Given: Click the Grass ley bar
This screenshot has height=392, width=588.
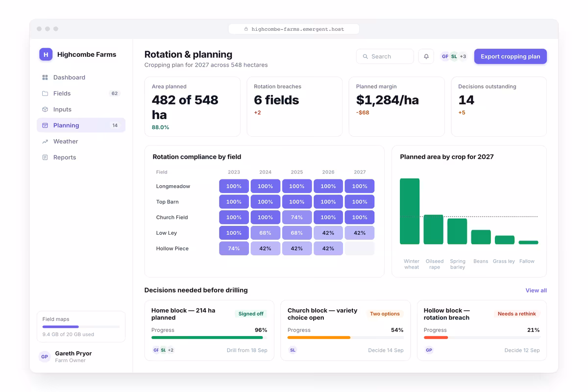Looking at the screenshot, I should coord(505,240).
